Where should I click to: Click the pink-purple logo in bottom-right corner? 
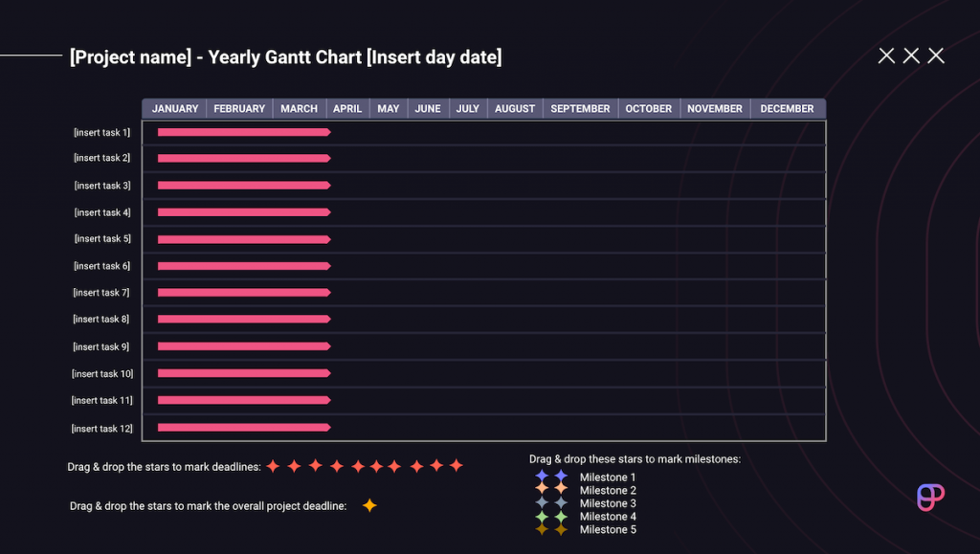coord(930,498)
